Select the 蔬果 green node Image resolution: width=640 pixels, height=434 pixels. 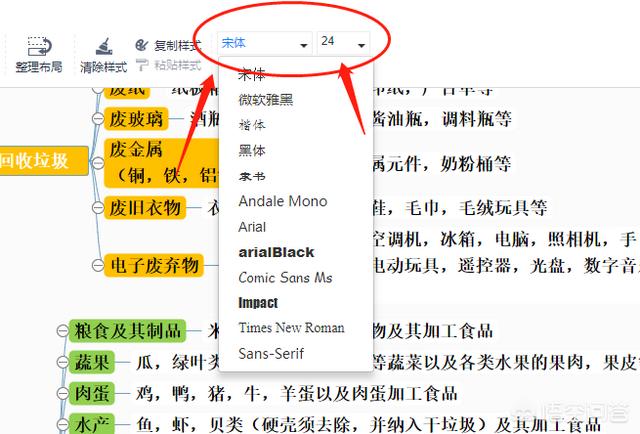coord(91,362)
